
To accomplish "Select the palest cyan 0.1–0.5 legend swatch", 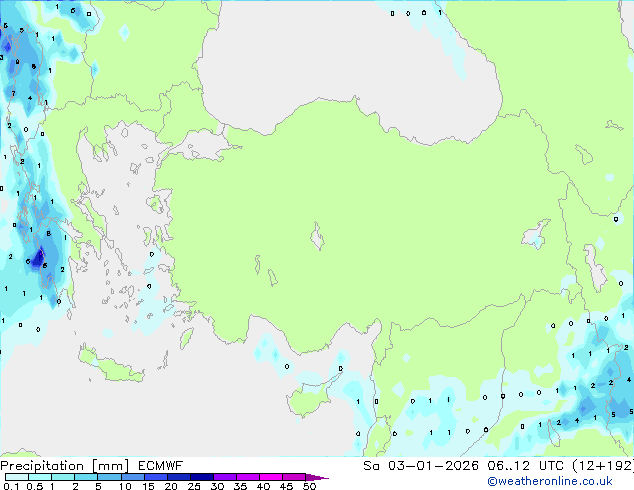I will pos(17,477).
